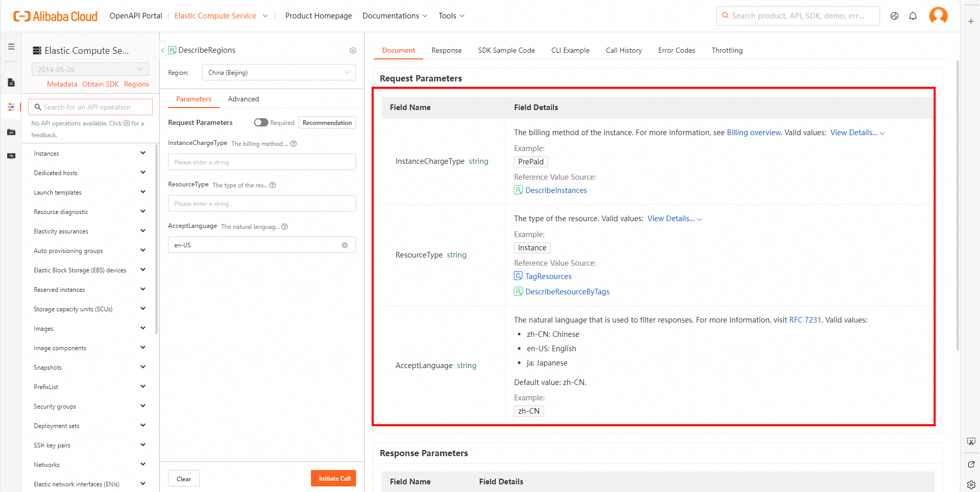The height and width of the screenshot is (492, 980).
Task: Click the smiley feedback icon next to DescribeRegions
Action: (353, 50)
